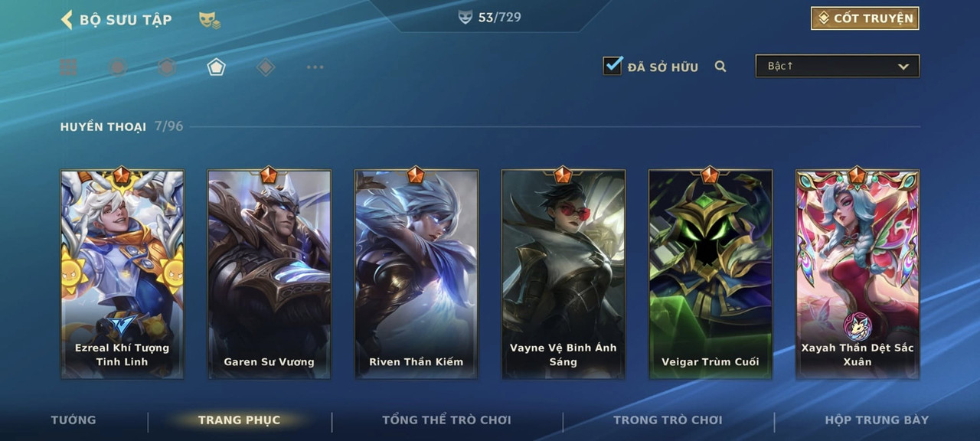980x441 pixels.
Task: Open the Tổng Thể Trò Chơi tab
Action: pos(446,420)
